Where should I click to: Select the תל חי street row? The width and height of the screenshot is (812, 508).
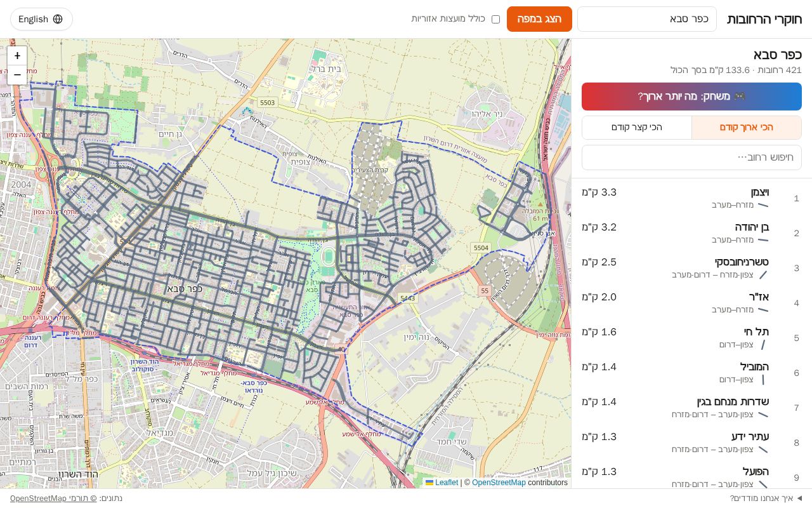(691, 338)
